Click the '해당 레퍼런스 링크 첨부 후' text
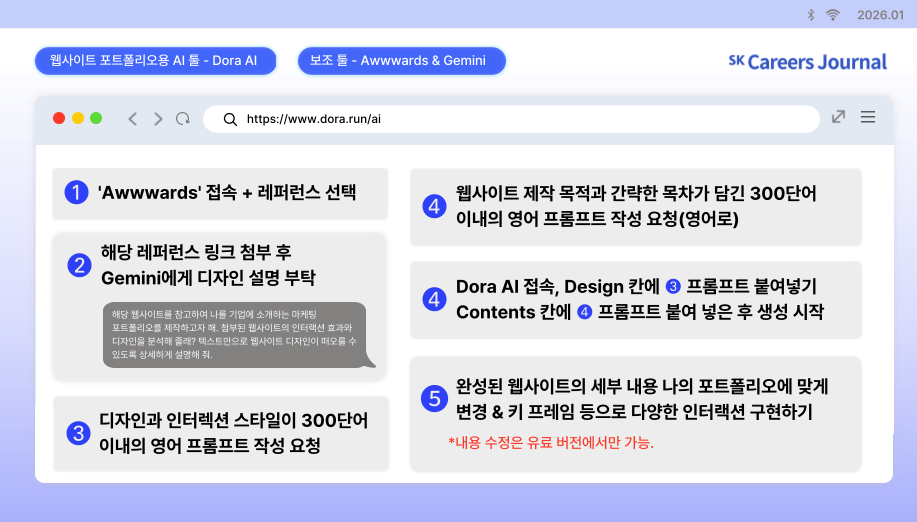Image resolution: width=917 pixels, height=522 pixels. [x=196, y=252]
